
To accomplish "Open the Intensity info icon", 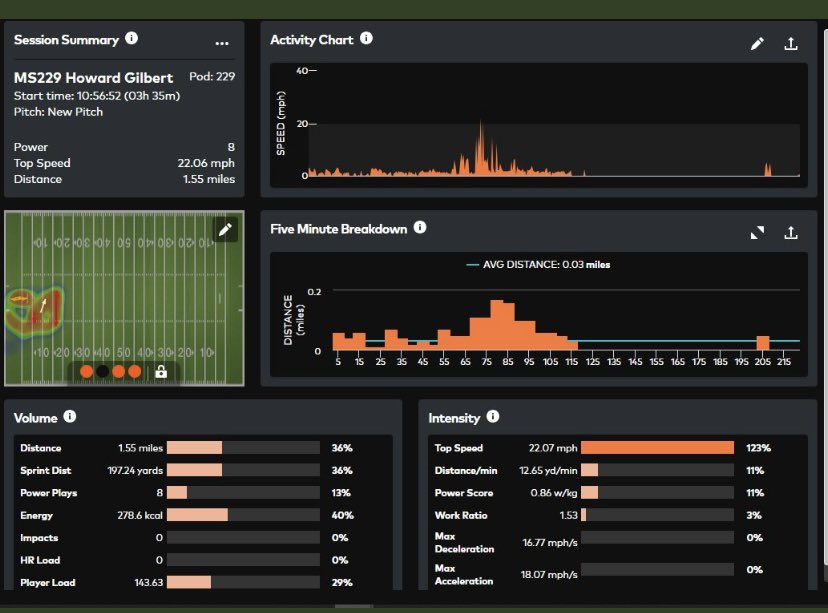I will pyautogui.click(x=493, y=416).
